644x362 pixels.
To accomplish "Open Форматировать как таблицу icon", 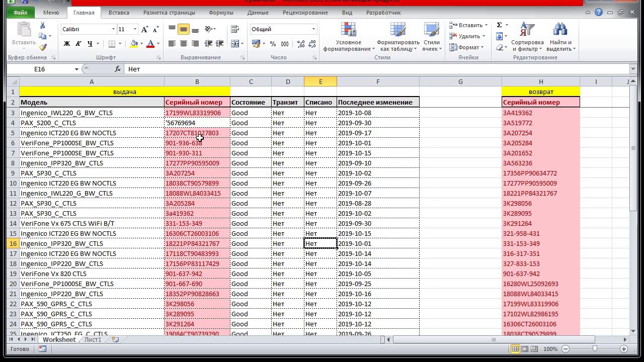I will (x=398, y=29).
